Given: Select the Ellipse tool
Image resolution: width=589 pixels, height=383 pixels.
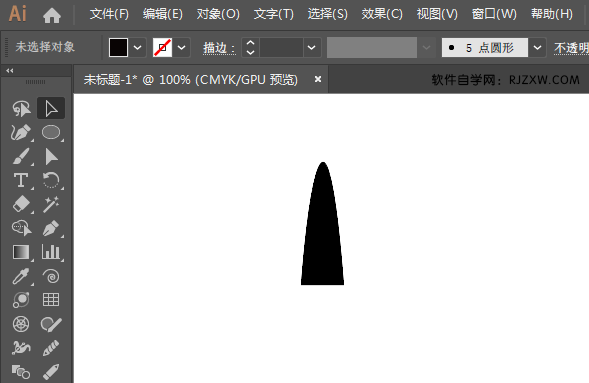Looking at the screenshot, I should click(x=51, y=133).
